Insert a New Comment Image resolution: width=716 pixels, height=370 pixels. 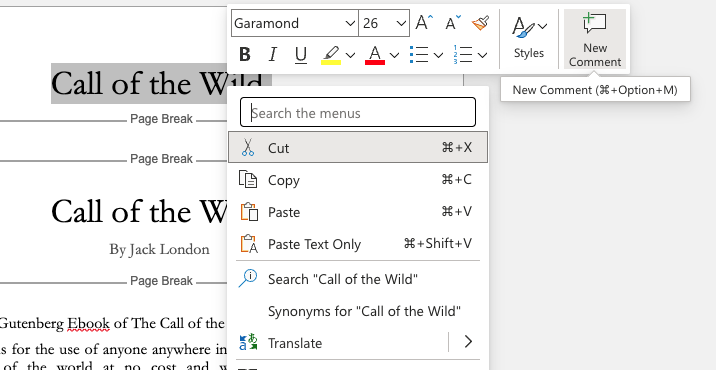point(595,39)
